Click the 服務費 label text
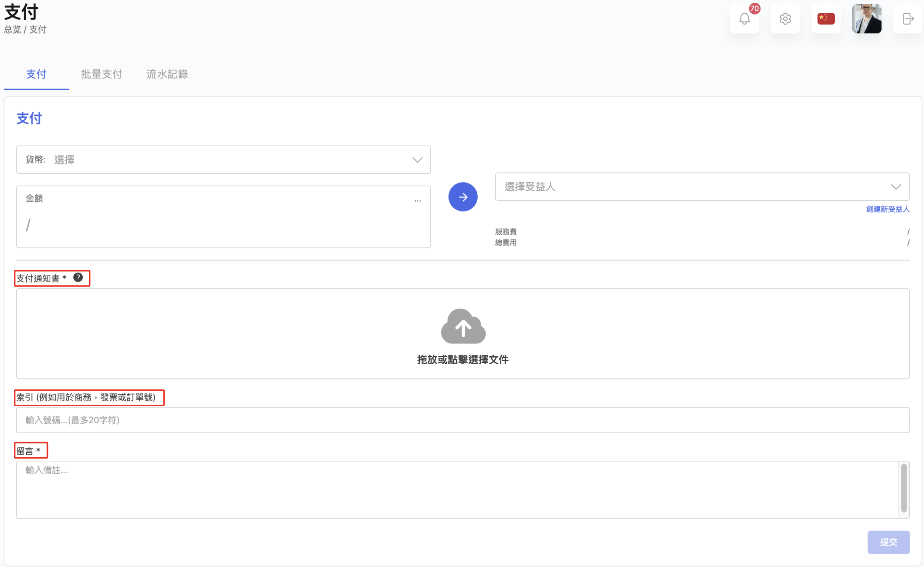The height and width of the screenshot is (567, 924). click(x=505, y=232)
